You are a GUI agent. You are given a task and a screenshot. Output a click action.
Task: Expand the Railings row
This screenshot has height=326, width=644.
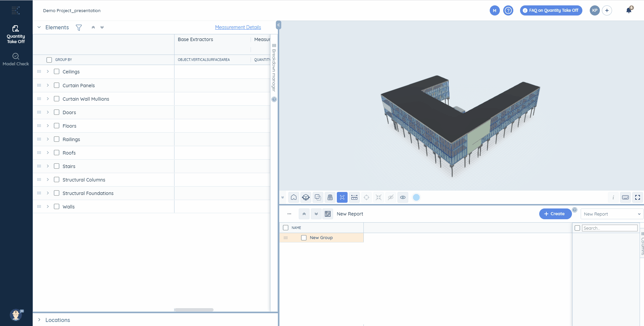tap(48, 139)
